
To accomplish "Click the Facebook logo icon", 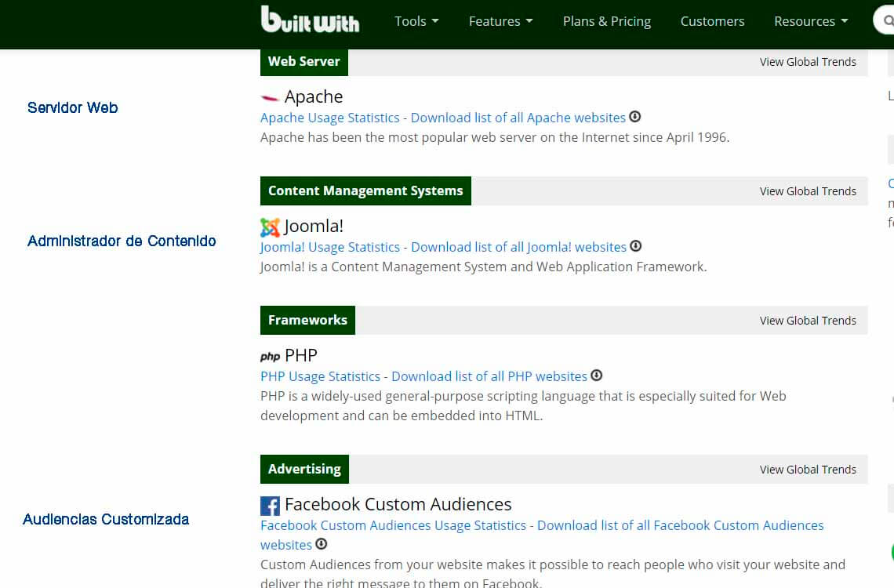I will [270, 506].
